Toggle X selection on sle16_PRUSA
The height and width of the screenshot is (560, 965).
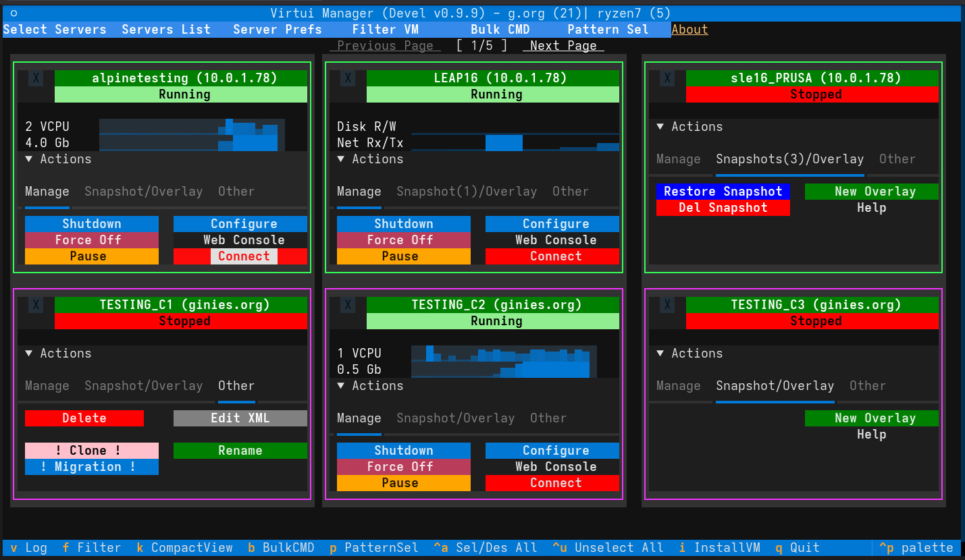[x=667, y=78]
